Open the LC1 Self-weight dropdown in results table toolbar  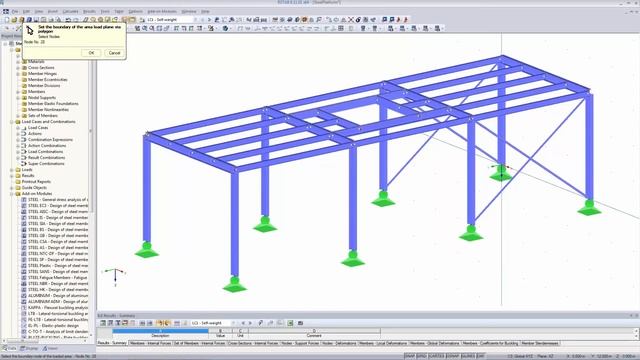pos(234,323)
